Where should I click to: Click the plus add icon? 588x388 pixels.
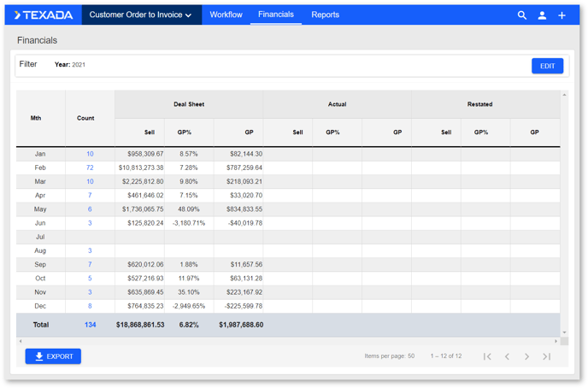[562, 15]
